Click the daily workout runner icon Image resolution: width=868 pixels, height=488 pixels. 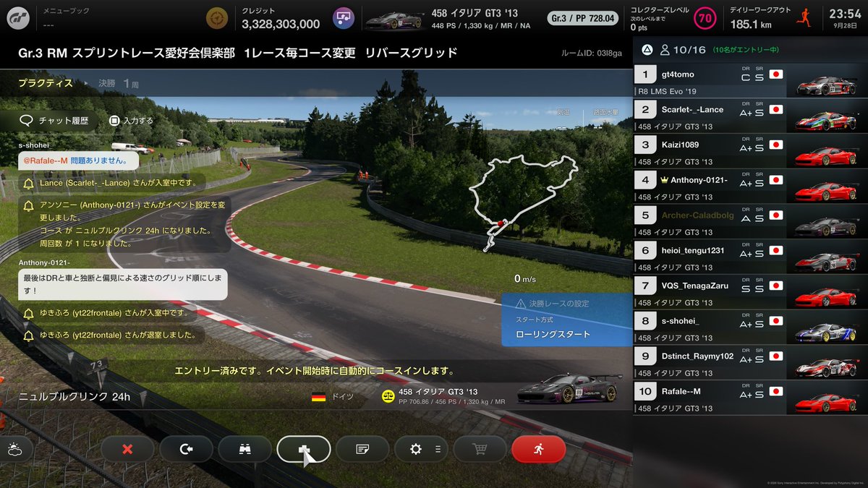pos(803,17)
